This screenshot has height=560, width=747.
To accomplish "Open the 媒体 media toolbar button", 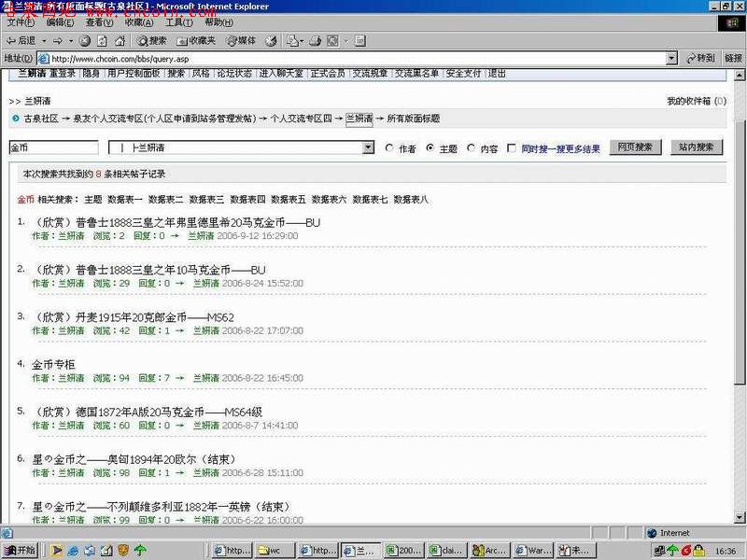I will tap(241, 41).
